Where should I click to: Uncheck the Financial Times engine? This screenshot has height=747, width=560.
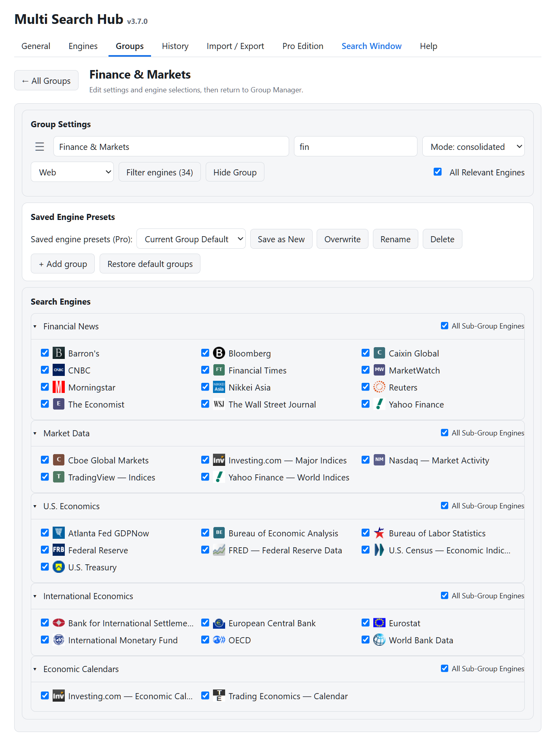[205, 370]
